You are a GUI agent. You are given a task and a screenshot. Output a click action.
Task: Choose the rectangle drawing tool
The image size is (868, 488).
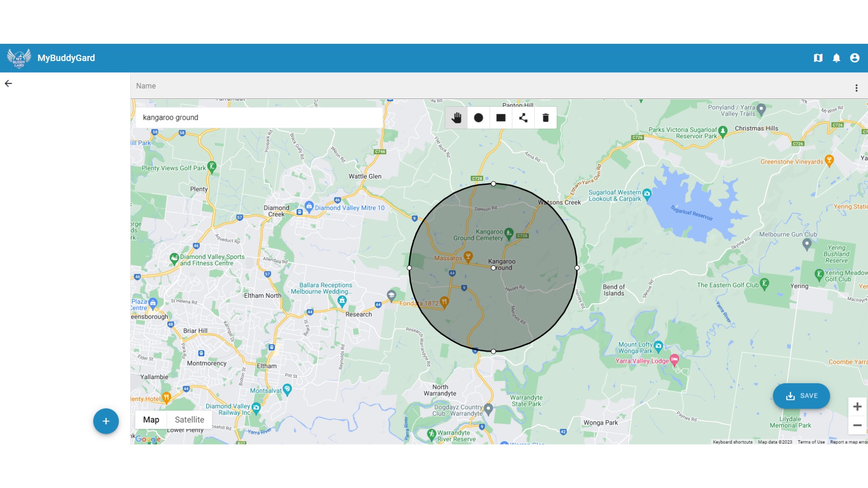point(501,118)
